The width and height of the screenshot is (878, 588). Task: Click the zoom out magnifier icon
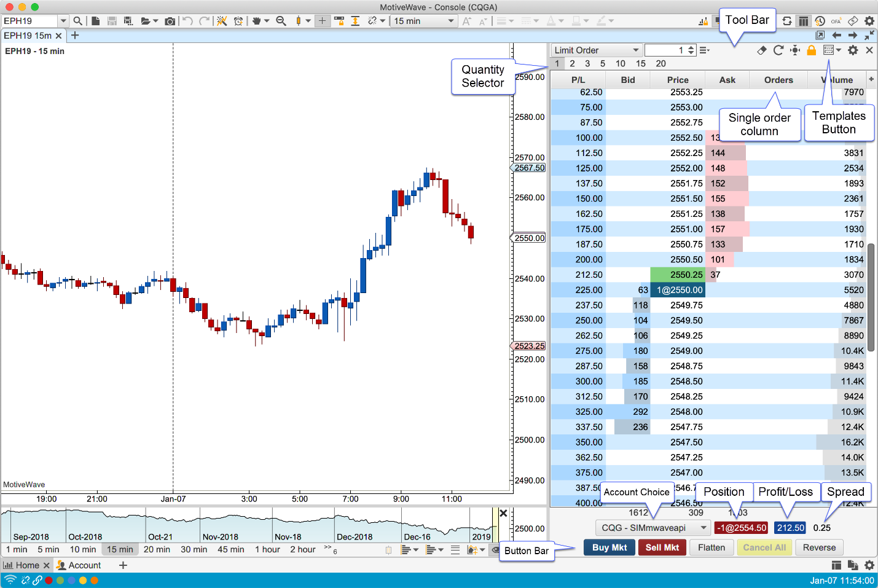tap(281, 21)
